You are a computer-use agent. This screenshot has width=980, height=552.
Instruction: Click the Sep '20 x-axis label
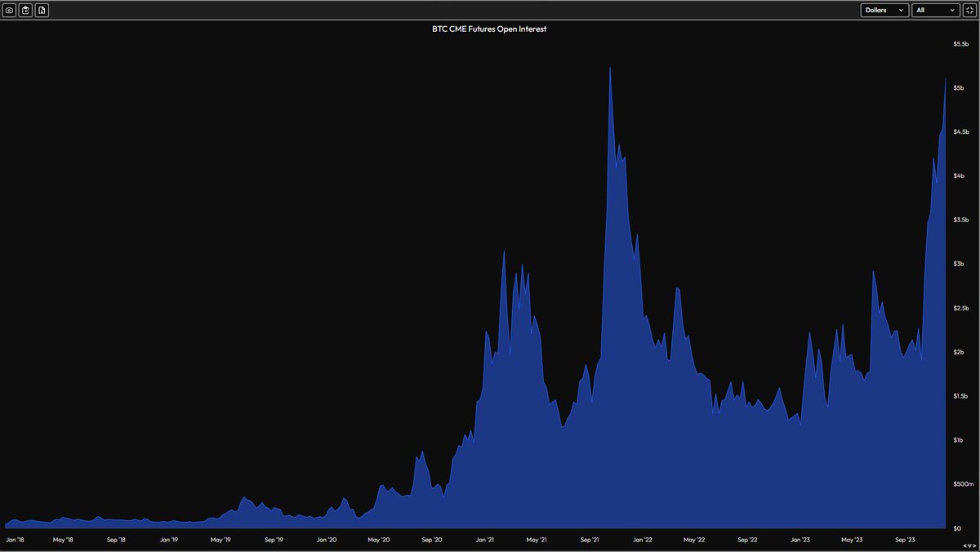tap(432, 540)
